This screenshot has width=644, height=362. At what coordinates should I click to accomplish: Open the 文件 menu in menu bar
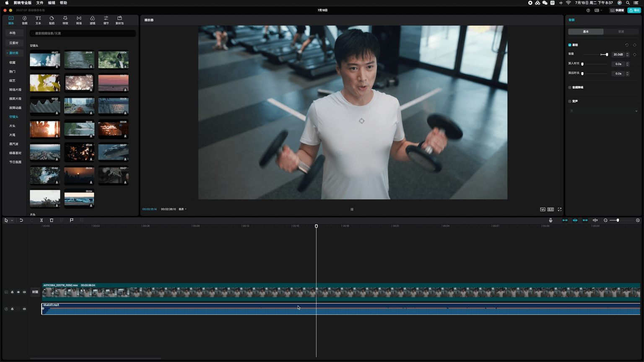click(40, 3)
